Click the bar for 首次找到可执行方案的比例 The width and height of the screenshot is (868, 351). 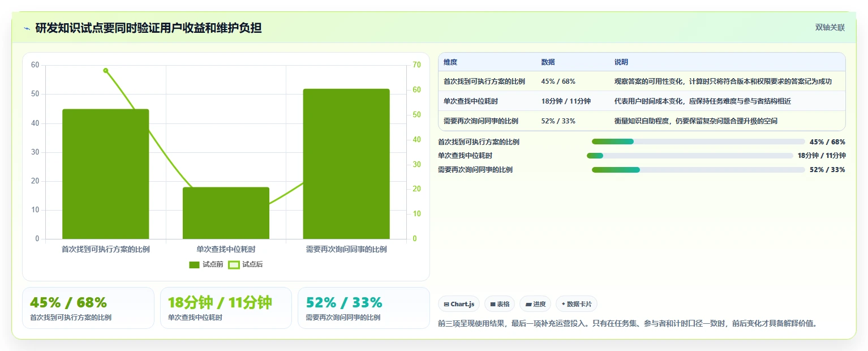click(x=106, y=174)
